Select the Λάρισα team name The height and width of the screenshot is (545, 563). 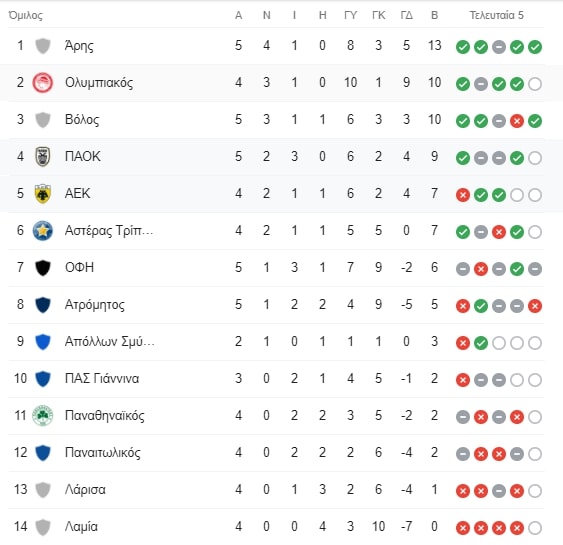pos(85,490)
